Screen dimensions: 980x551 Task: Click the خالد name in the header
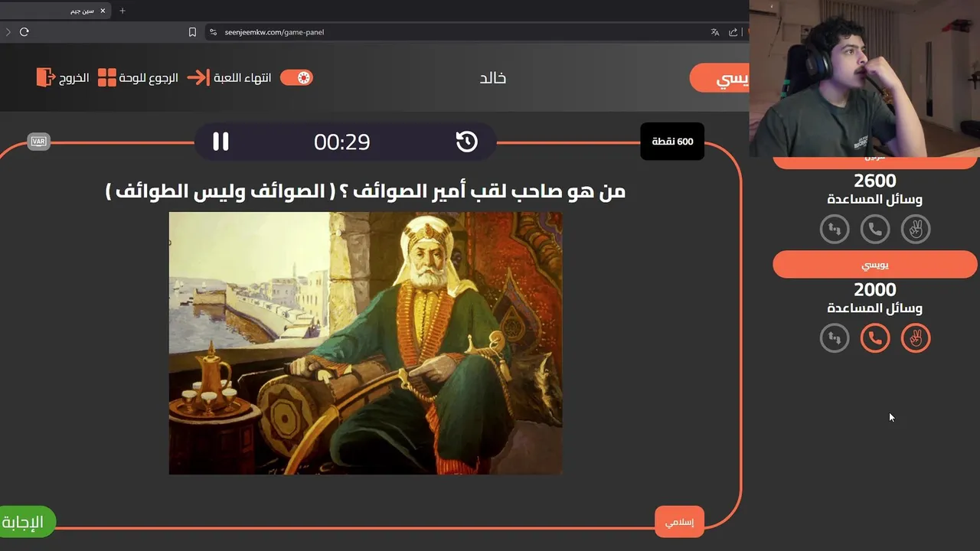[x=493, y=77]
